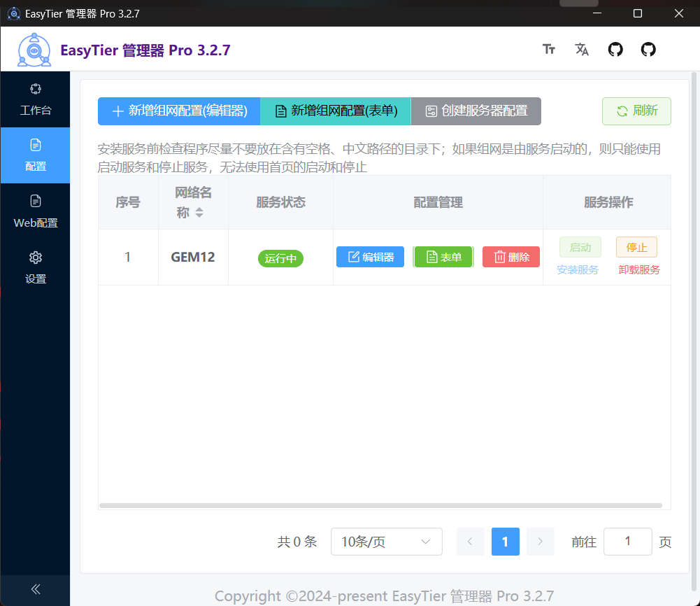Open the 10条/页 page size dropdown

[x=386, y=541]
